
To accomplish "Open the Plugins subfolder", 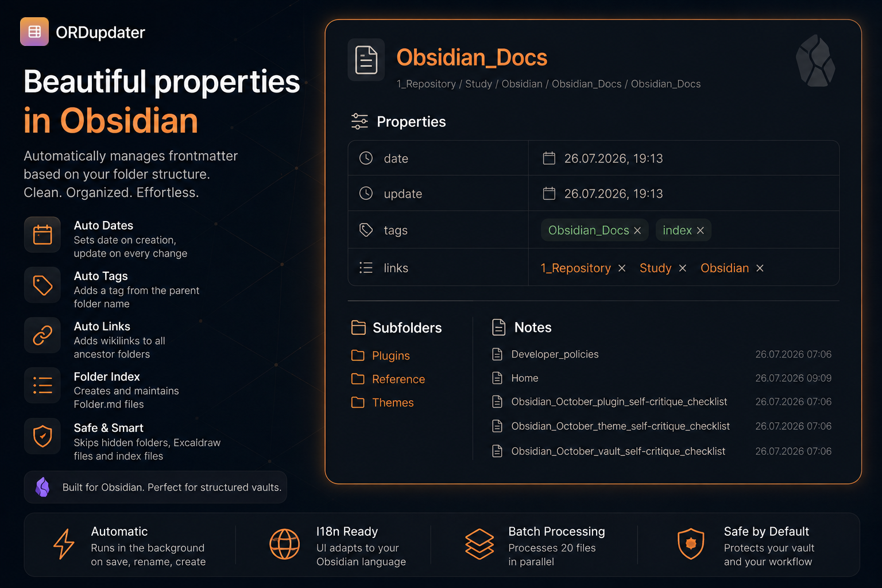I will [391, 355].
